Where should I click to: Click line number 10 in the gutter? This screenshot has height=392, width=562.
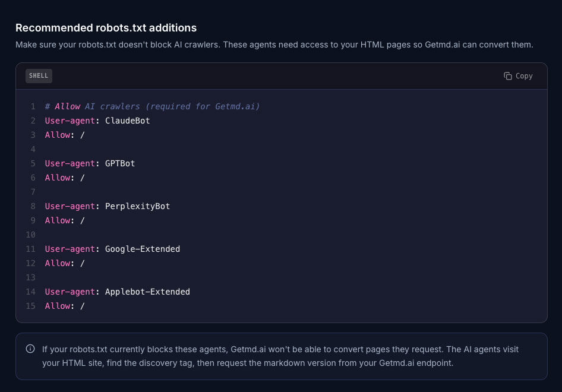tap(30, 235)
